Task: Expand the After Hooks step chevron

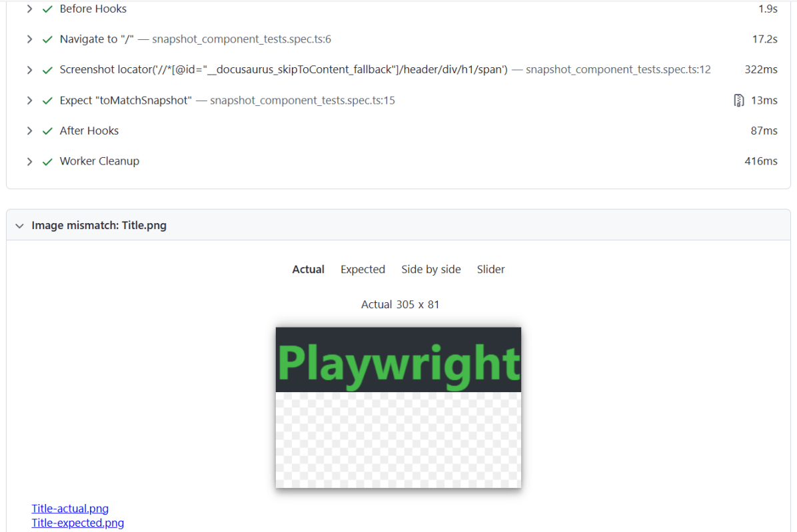Action: click(x=29, y=131)
